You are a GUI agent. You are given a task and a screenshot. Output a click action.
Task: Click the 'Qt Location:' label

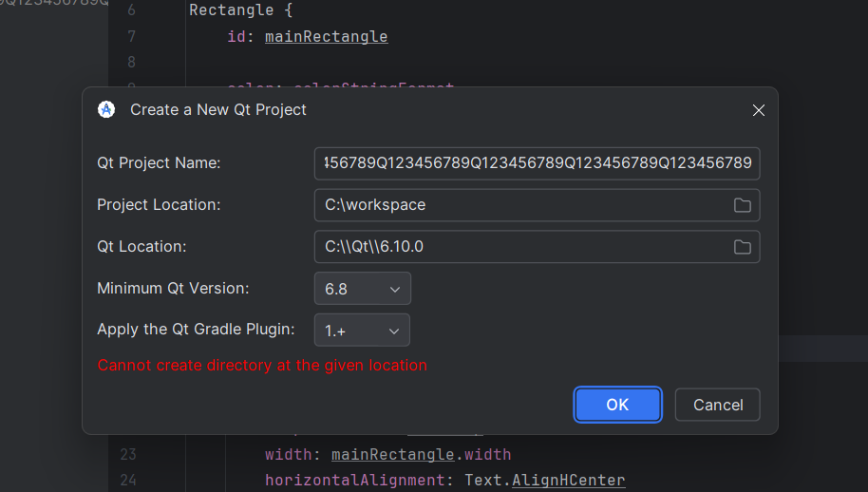(x=142, y=246)
